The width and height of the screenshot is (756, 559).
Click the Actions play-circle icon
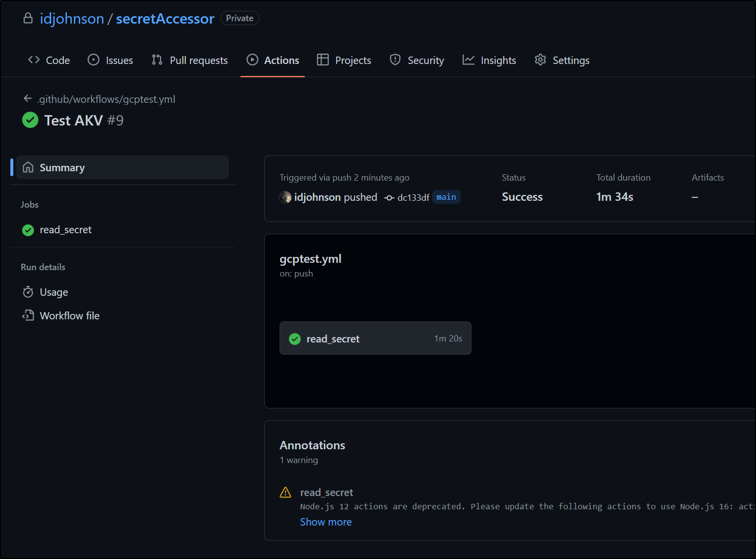click(252, 60)
